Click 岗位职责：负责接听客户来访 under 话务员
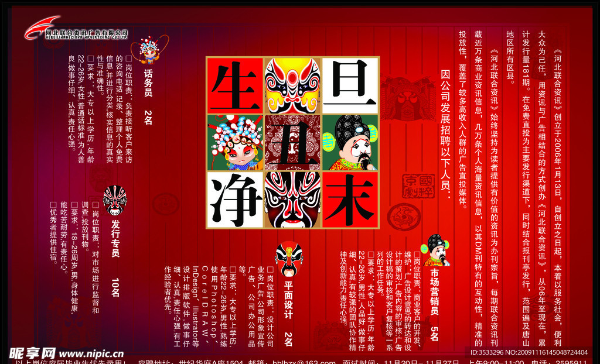Image resolution: width=600 pixels, height=364 pixels. click(128, 109)
